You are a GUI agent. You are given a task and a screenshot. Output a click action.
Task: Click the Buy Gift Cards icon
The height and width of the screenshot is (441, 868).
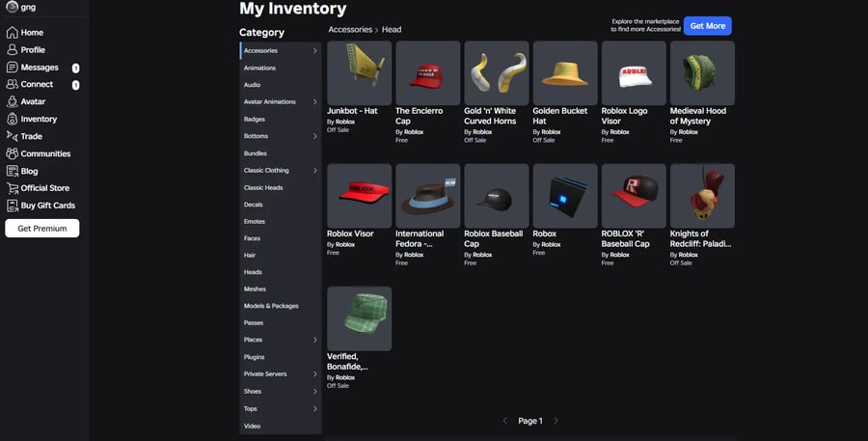tap(12, 206)
